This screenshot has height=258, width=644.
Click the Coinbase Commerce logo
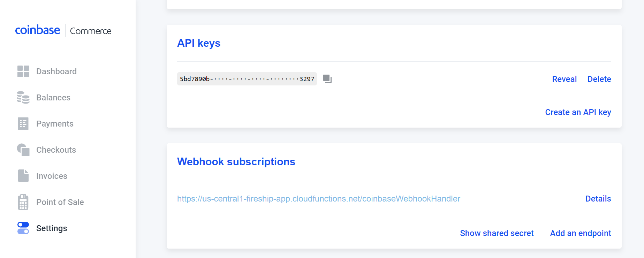[63, 31]
